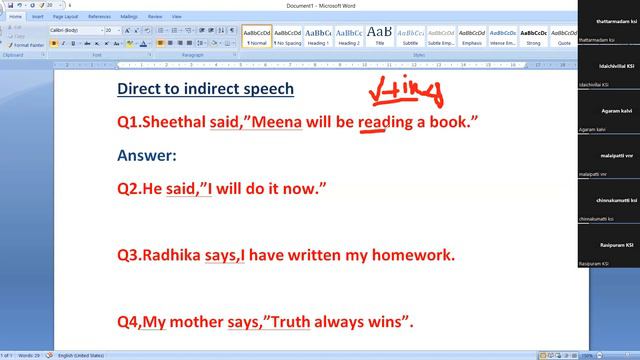Undo the last action
The height and width of the screenshot is (360, 640).
point(19,5)
